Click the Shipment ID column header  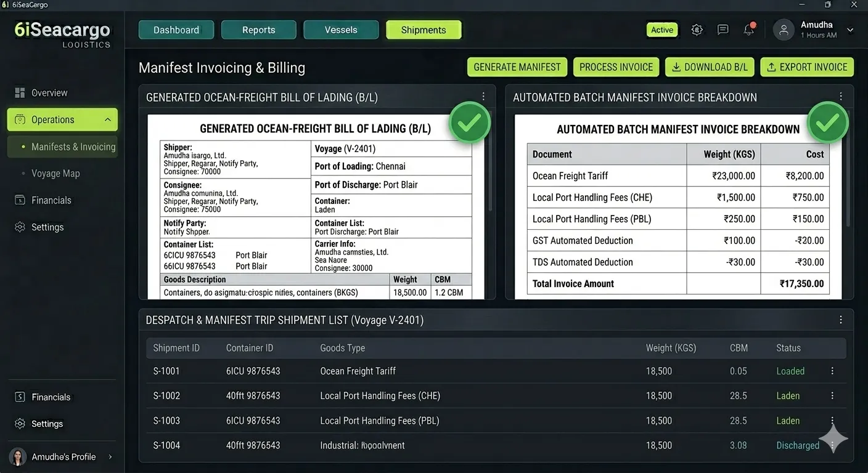tap(176, 348)
